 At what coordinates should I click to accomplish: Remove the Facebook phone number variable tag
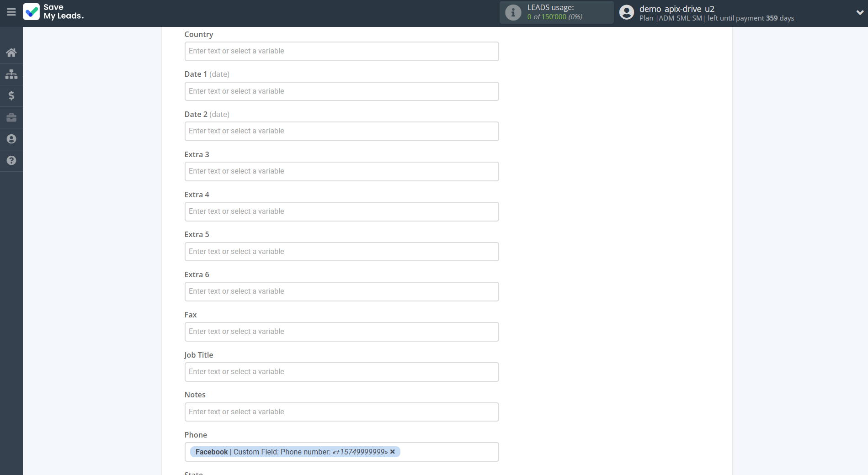[393, 452]
